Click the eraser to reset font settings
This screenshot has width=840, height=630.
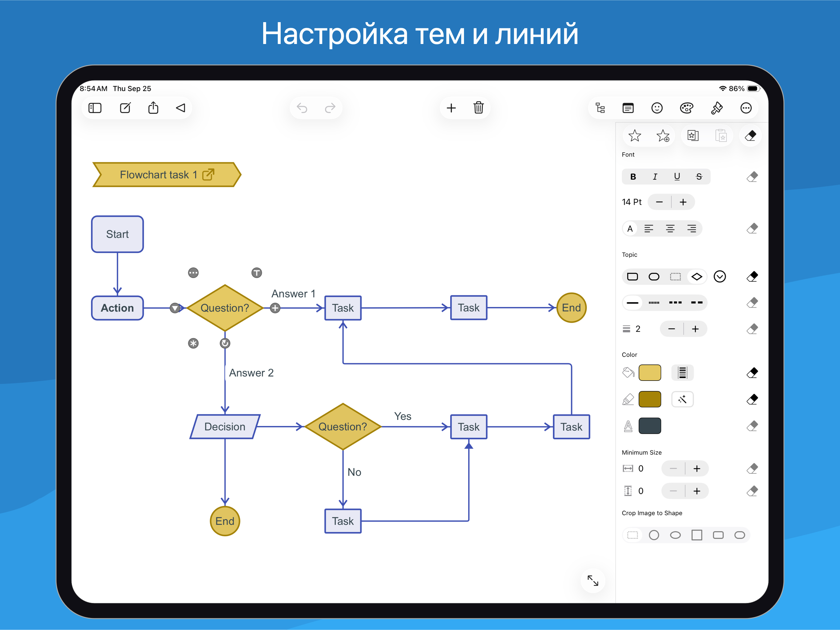point(752,176)
